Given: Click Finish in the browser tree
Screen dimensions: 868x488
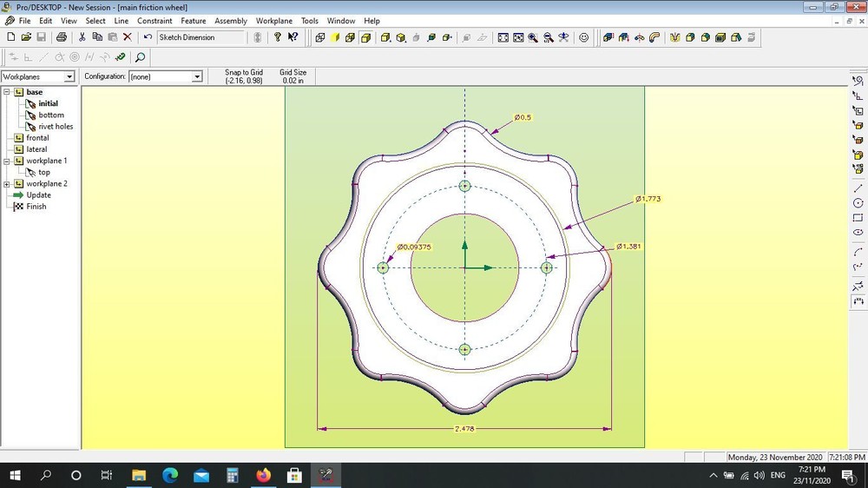Looking at the screenshot, I should [x=36, y=207].
